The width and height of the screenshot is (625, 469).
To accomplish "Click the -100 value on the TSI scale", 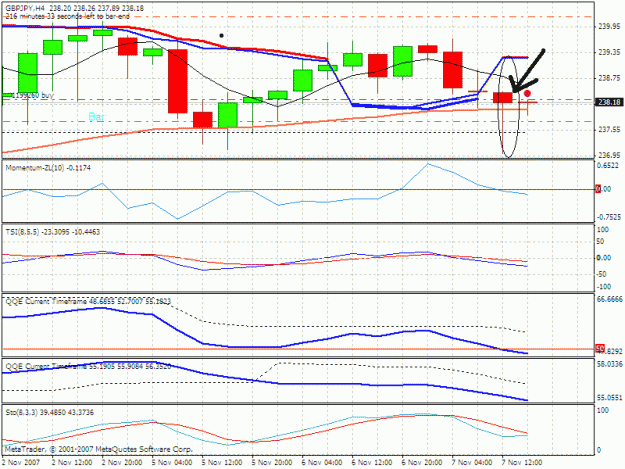I will pyautogui.click(x=603, y=287).
